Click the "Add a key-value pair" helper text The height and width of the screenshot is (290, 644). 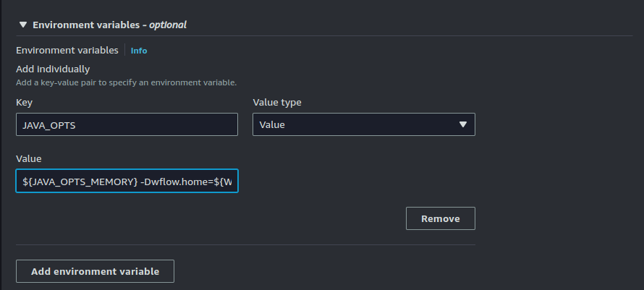(x=126, y=83)
